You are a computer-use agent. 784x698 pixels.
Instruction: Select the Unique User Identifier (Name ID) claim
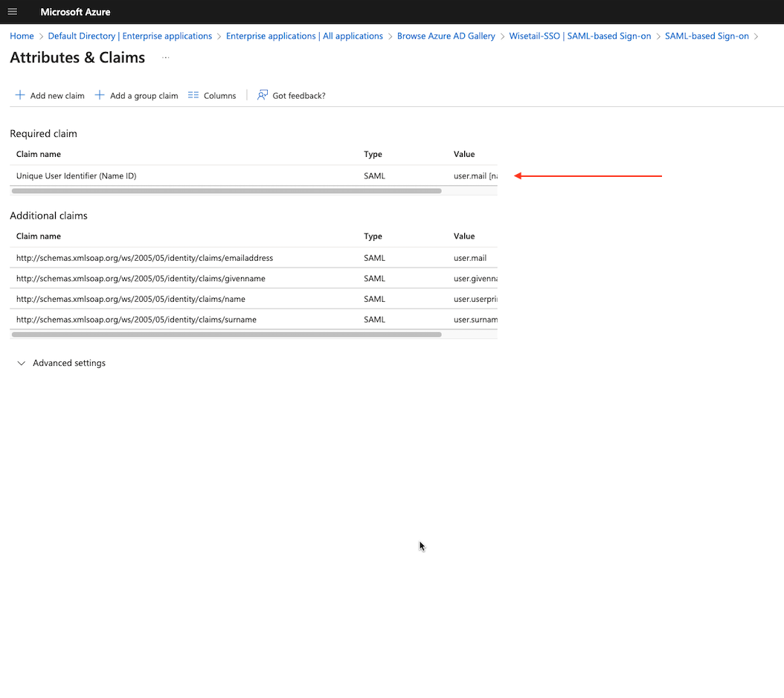click(x=76, y=175)
